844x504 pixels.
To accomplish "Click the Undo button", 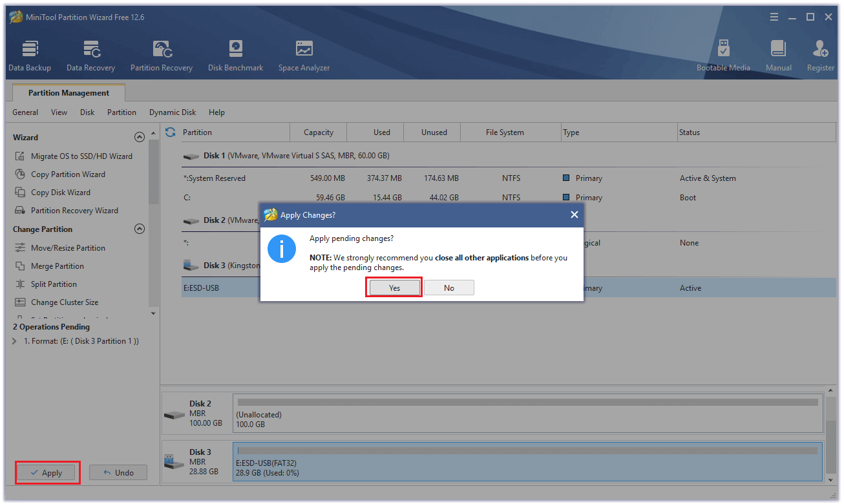I will (x=118, y=473).
